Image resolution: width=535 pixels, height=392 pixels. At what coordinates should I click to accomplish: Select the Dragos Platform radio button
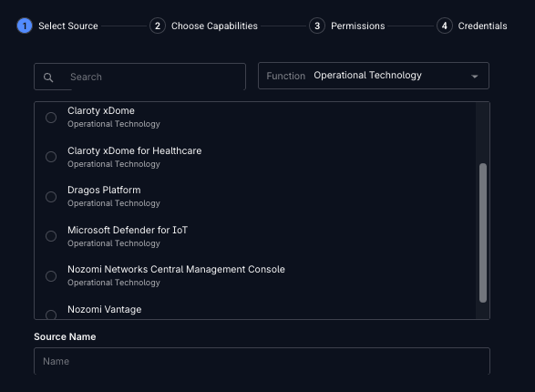tap(51, 197)
